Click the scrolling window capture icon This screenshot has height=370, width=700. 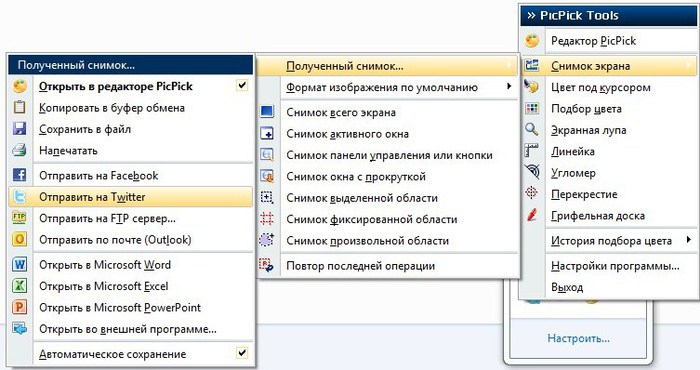tap(267, 176)
